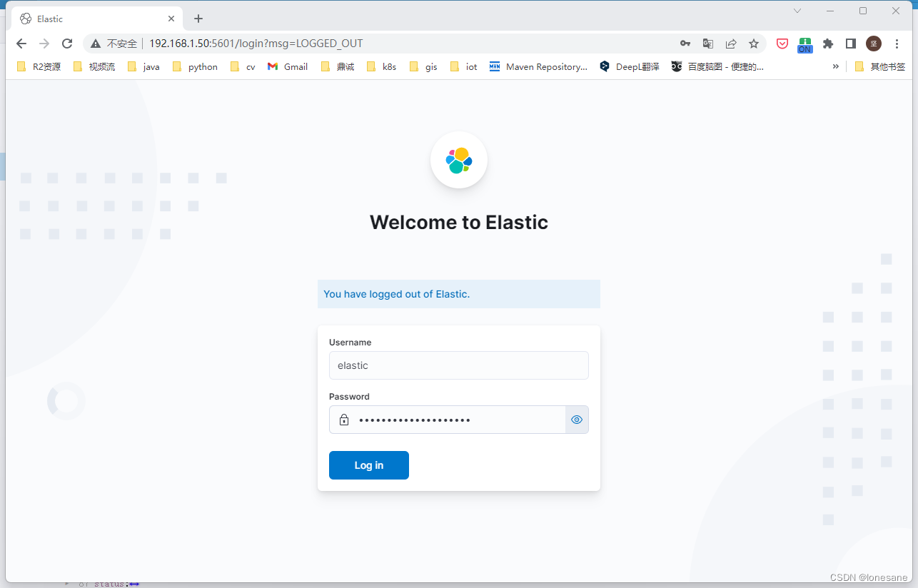The height and width of the screenshot is (588, 918).
Task: Click the Elastic logo
Action: (459, 160)
